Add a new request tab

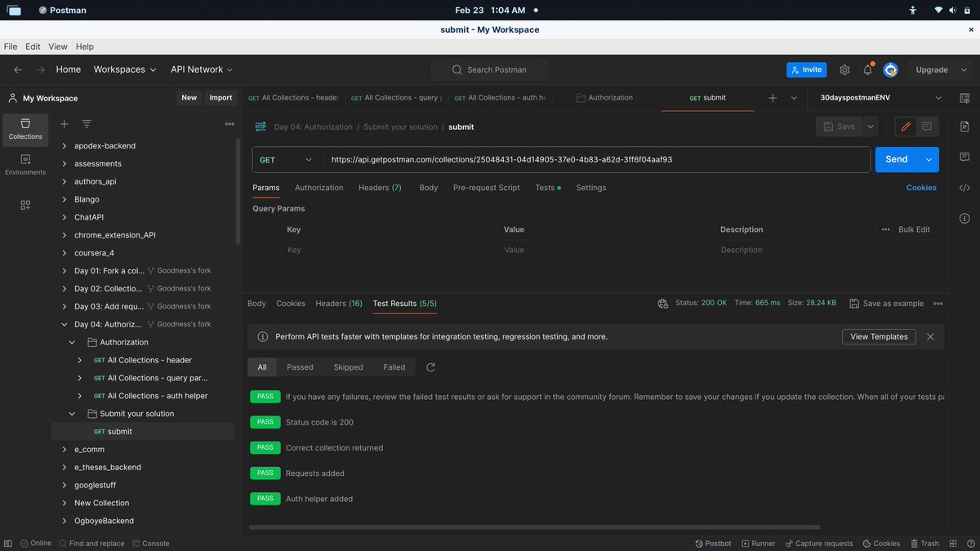point(773,97)
